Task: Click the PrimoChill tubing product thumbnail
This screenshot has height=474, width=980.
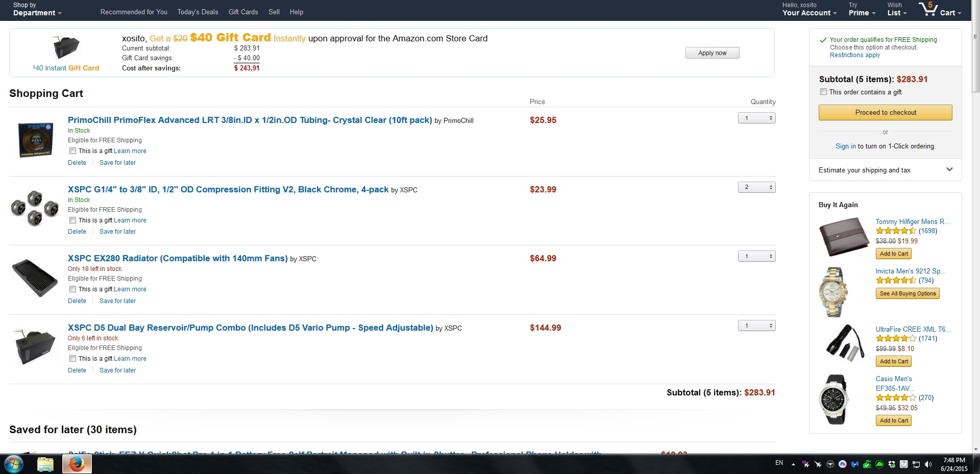Action: pyautogui.click(x=35, y=139)
